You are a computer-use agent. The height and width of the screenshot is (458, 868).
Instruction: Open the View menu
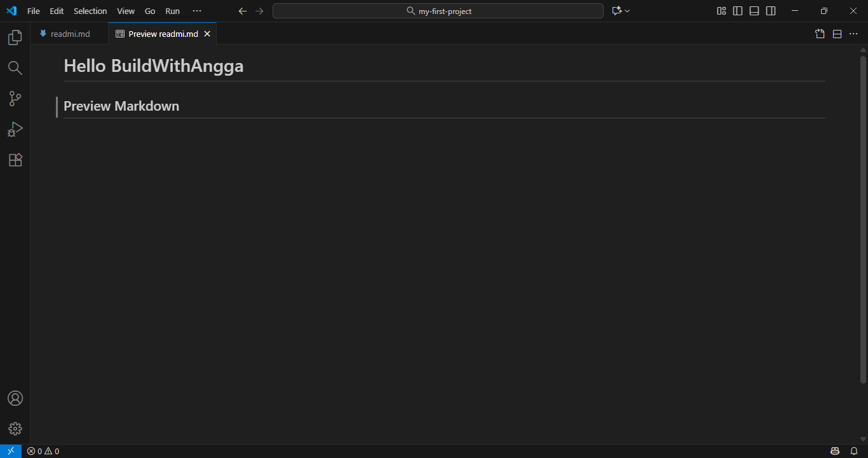coord(125,10)
